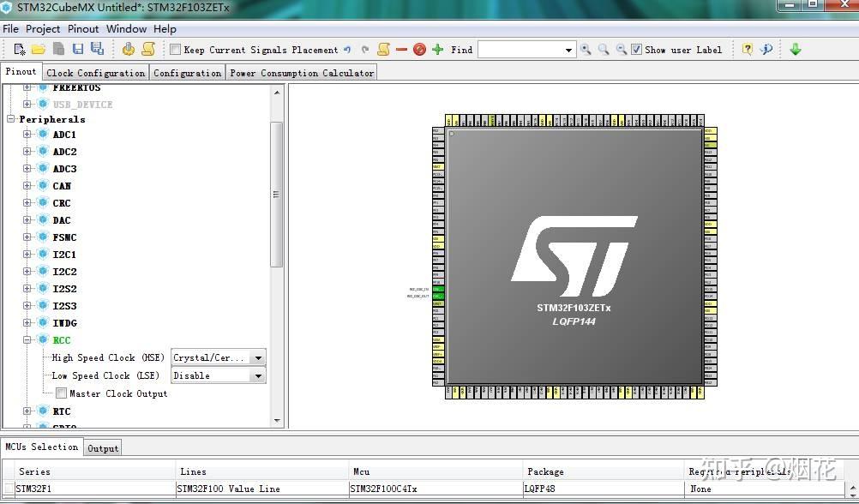This screenshot has width=859, height=504.
Task: Open the High Speed Clock HSE dropdown
Action: (x=258, y=357)
